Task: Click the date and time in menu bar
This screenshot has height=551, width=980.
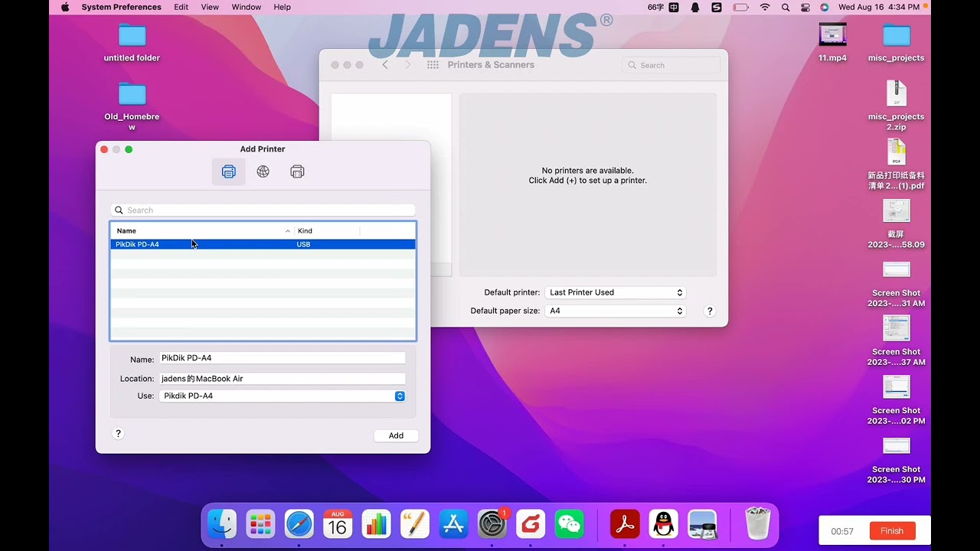Action: click(879, 7)
